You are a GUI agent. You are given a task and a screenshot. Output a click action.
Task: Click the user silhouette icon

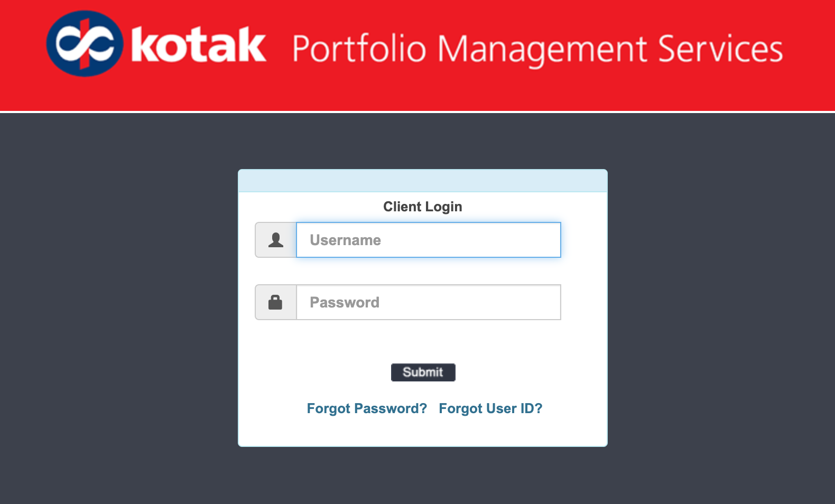(x=276, y=240)
